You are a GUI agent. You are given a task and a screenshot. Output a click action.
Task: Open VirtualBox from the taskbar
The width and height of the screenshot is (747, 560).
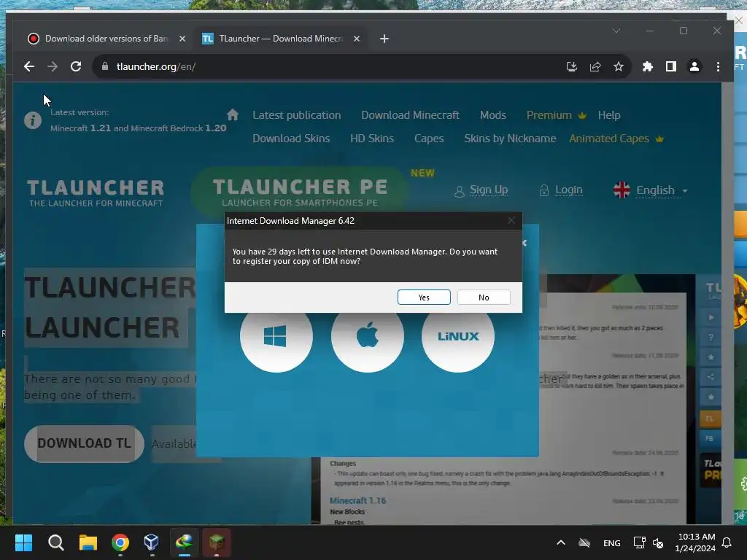pos(152,542)
